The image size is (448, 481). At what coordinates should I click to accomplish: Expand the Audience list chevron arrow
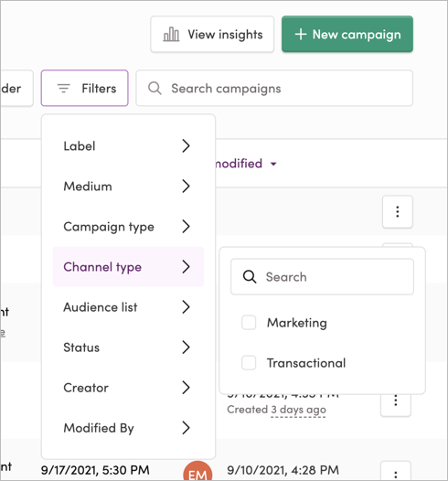(186, 307)
